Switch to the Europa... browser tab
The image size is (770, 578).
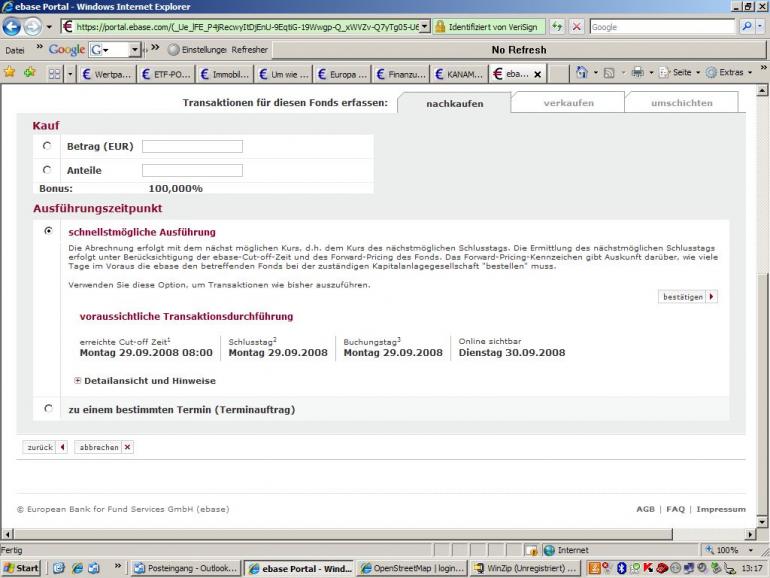tap(342, 74)
